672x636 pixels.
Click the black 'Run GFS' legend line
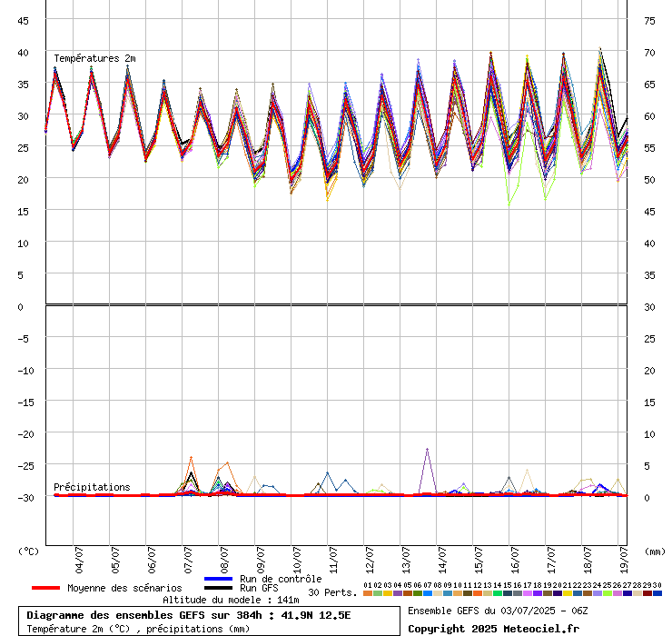click(x=219, y=588)
